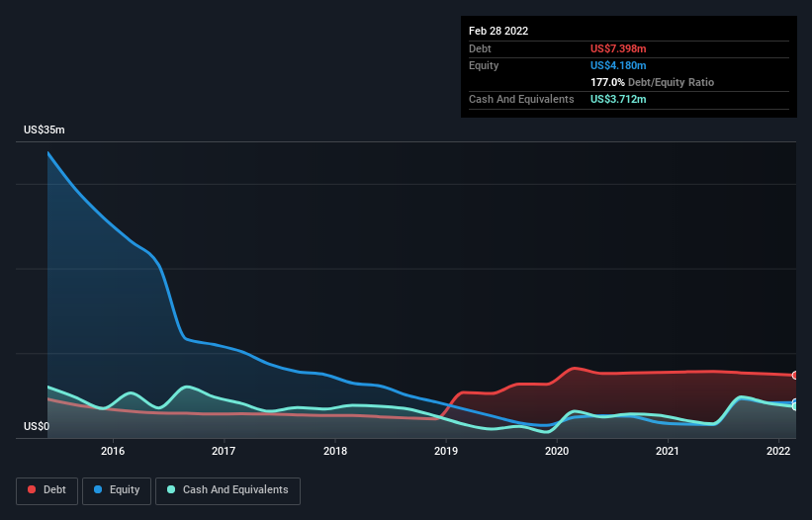
Task: Click the 2021 x-axis label
Action: point(668,451)
